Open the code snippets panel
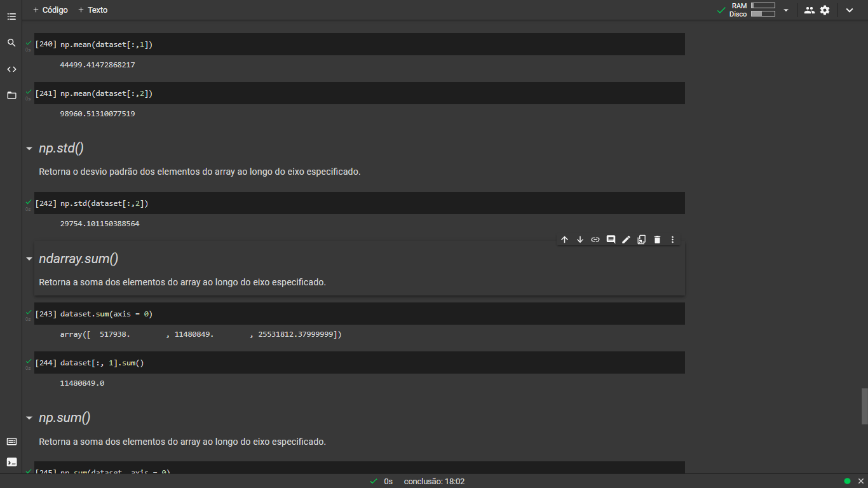This screenshot has height=488, width=868. coord(11,69)
